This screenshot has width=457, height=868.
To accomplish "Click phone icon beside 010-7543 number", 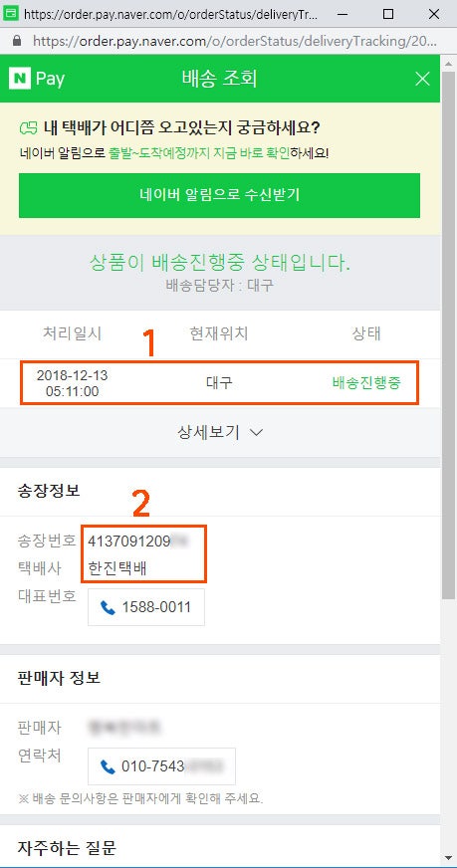I will click(108, 766).
